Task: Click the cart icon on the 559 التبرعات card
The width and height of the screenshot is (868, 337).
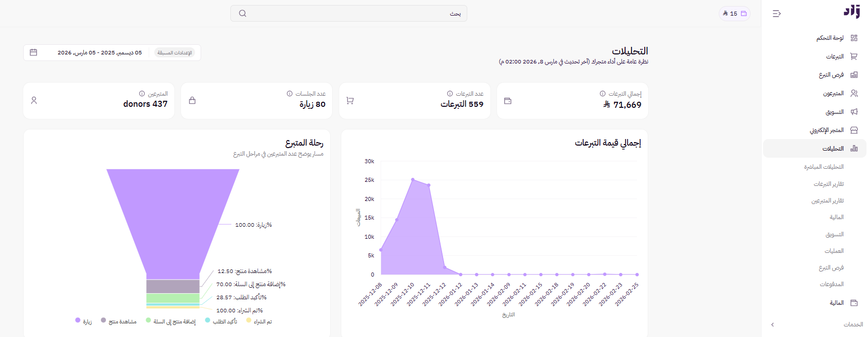Action: [350, 101]
